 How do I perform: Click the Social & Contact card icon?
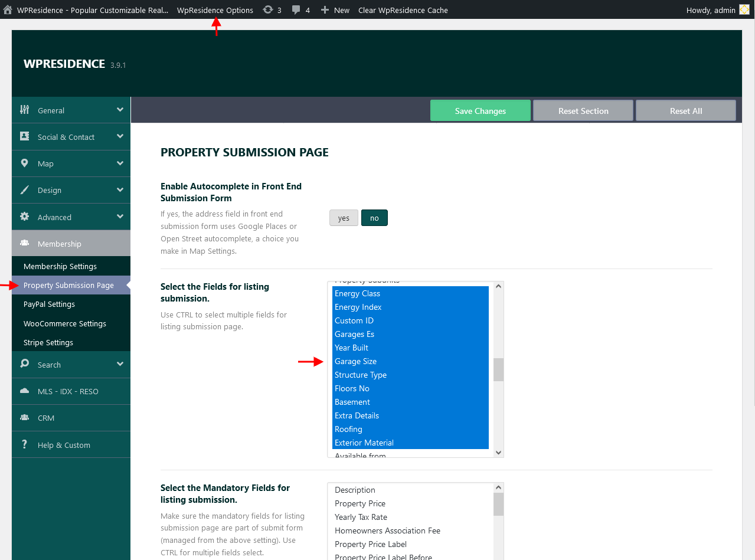click(24, 136)
